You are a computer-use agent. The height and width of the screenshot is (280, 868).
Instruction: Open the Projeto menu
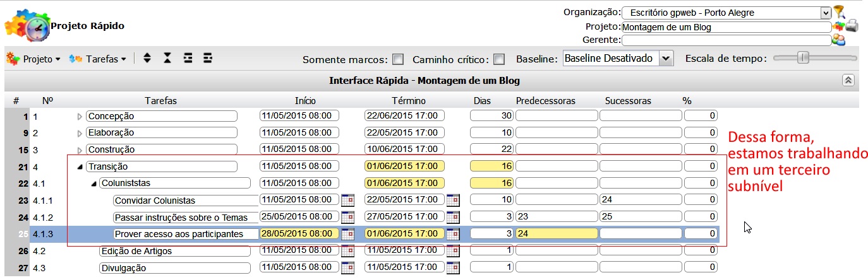(x=33, y=59)
